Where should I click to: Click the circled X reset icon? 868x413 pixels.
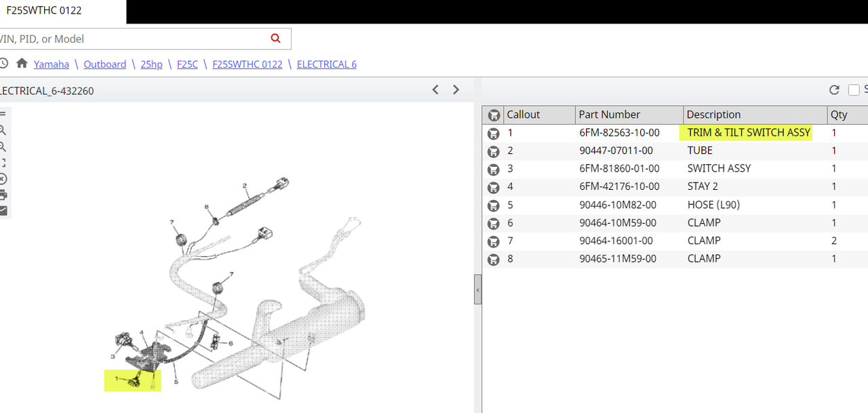(x=3, y=179)
